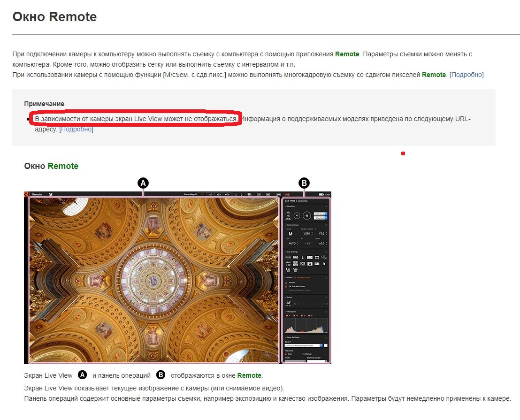Click green Remote in the 'Окно Remote' subheading

pos(63,166)
